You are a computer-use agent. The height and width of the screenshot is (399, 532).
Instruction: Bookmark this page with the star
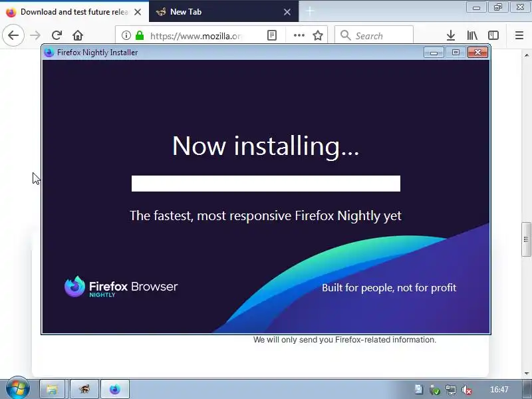318,35
